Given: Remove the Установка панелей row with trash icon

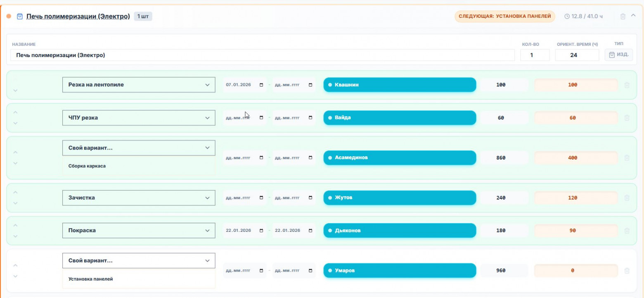Looking at the screenshot, I should click(627, 271).
